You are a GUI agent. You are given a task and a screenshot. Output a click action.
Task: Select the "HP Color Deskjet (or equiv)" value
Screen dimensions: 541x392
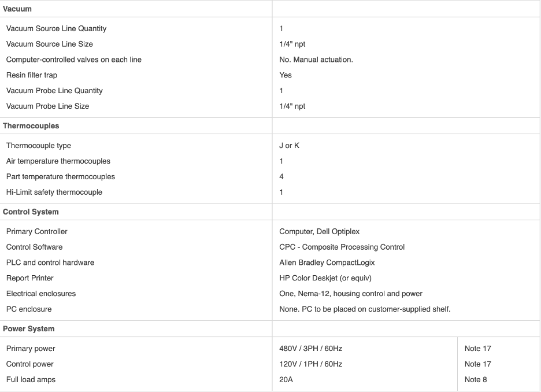pos(325,278)
